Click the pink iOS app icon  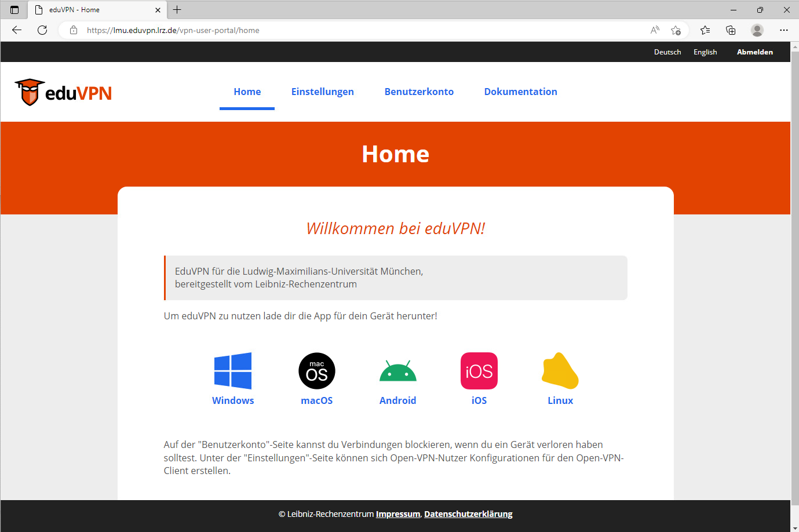(479, 371)
